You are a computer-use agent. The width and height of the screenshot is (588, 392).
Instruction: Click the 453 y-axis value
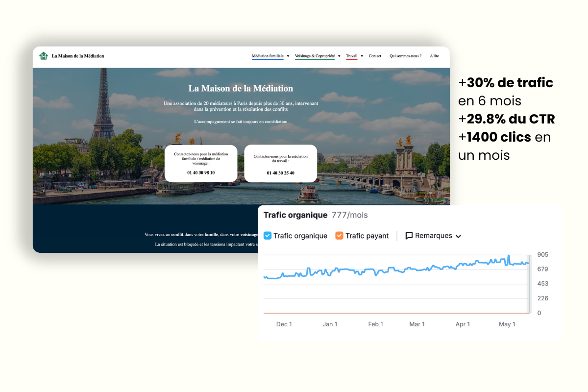542,284
